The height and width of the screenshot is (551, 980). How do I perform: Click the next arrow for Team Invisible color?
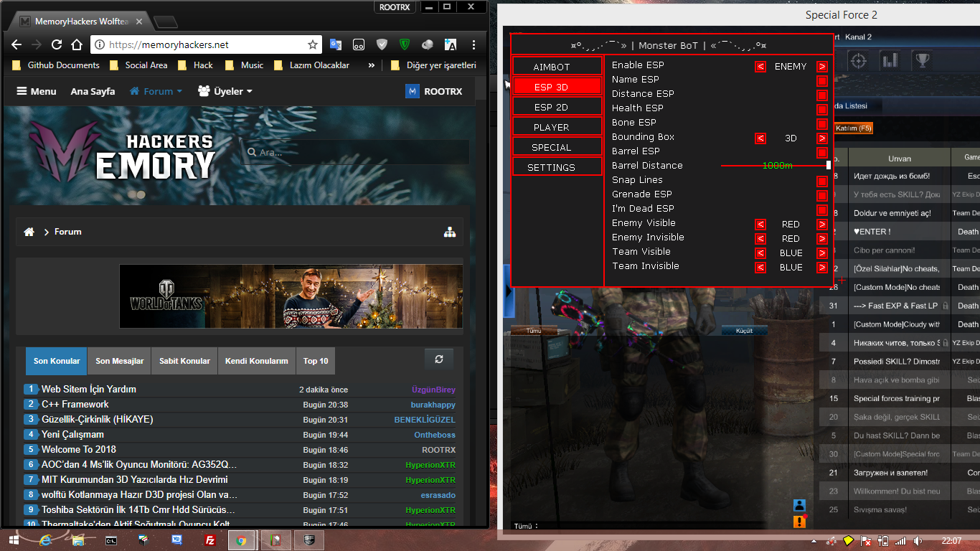tap(822, 267)
